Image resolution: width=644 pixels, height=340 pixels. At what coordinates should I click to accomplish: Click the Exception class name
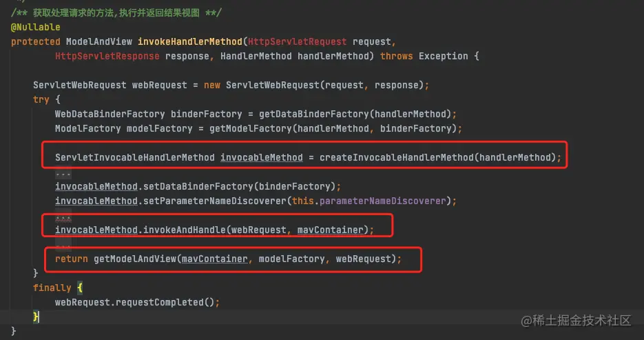[443, 56]
